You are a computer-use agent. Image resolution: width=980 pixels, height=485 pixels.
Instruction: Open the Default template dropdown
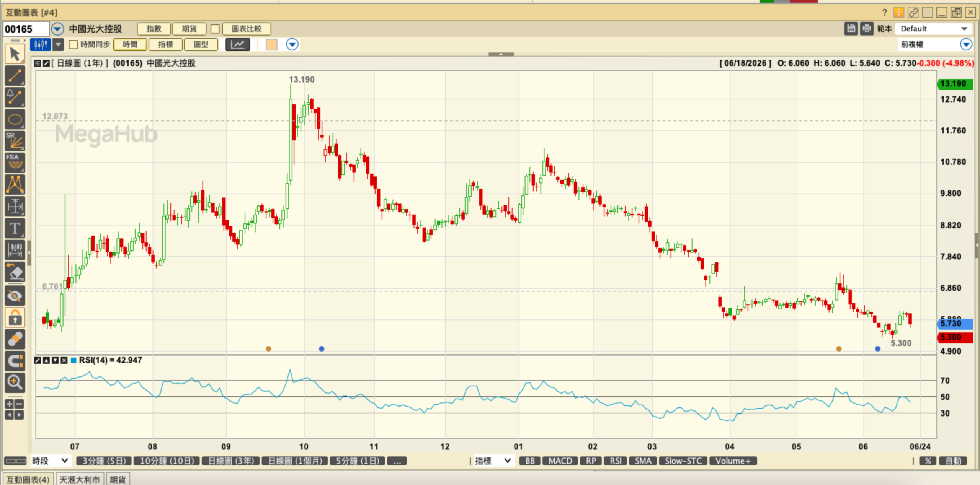pos(933,29)
